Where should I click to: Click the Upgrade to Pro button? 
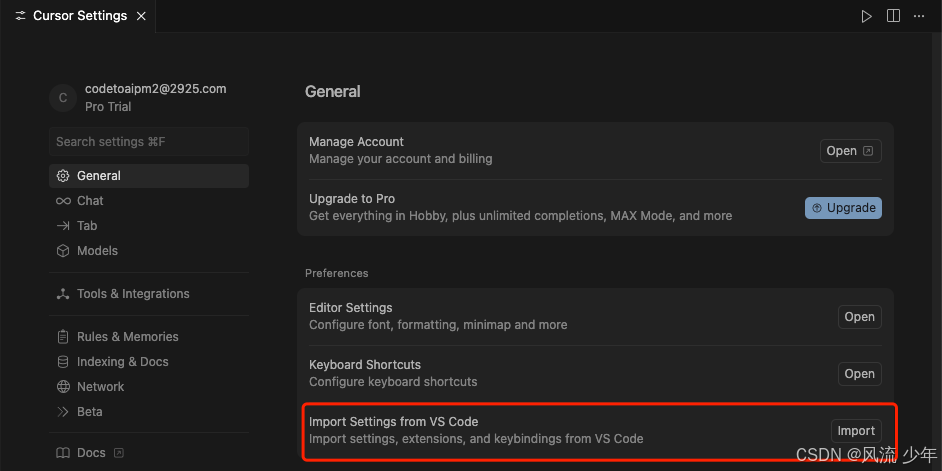click(x=843, y=208)
